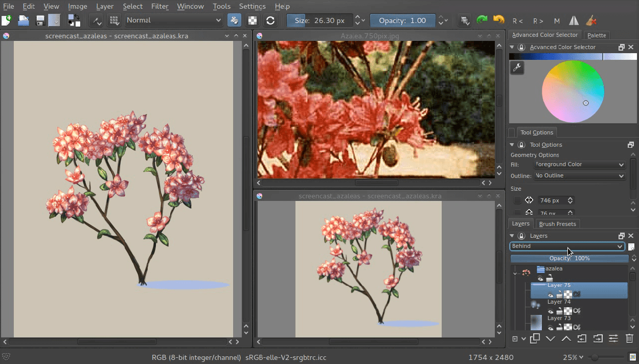Delete Layer 75 with the trash icon
639x364 pixels.
[x=629, y=338]
